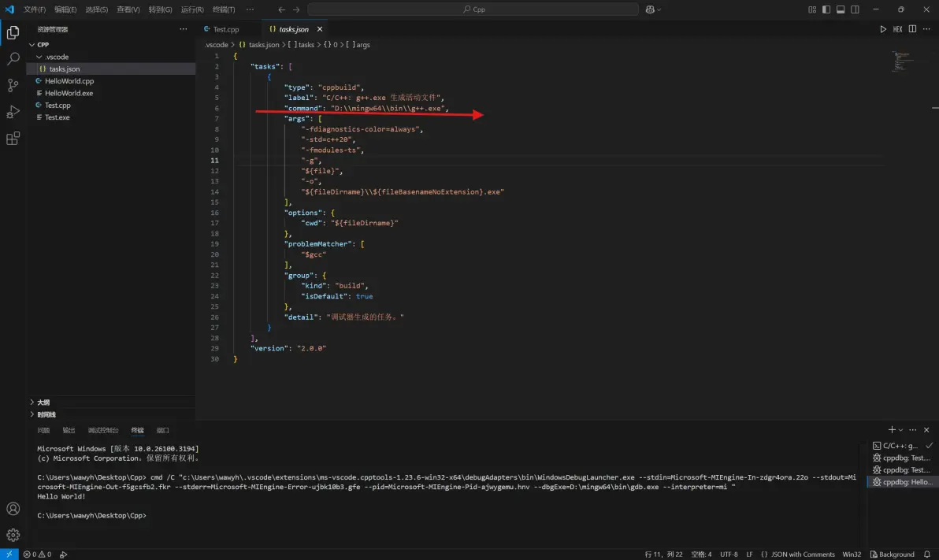Open the Extensions view

point(13,139)
